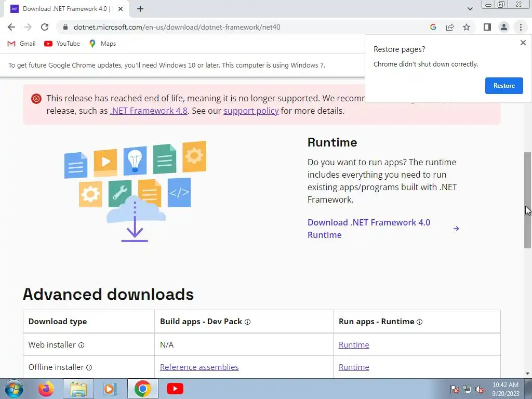The height and width of the screenshot is (399, 532).
Task: Click the forward navigation arrow
Action: point(28,27)
